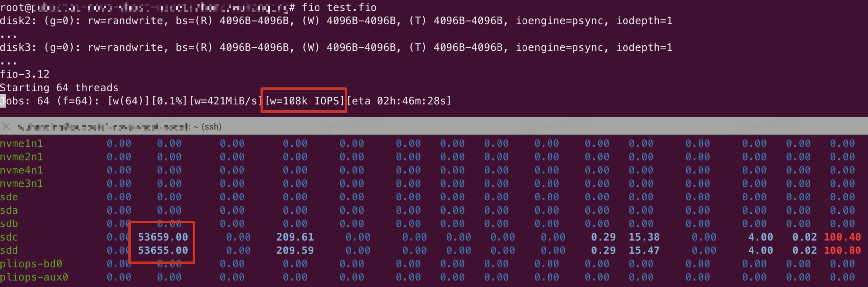Click the 15.47 value in sdd row
This screenshot has height=287, width=868.
[644, 250]
